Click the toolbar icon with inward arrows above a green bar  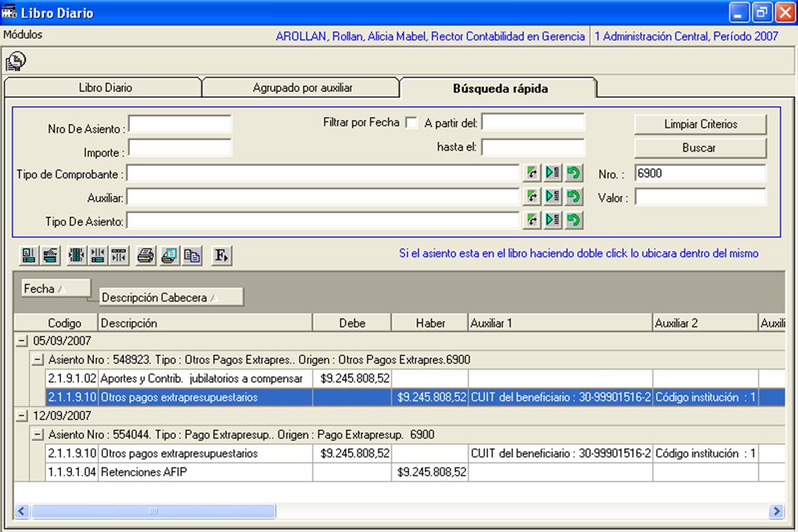(98, 255)
